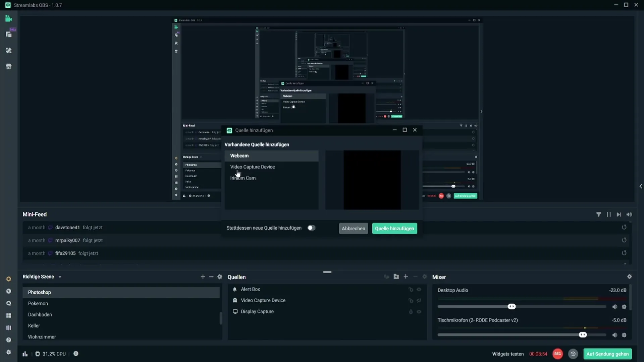Select the Photoshop scene
The width and height of the screenshot is (644, 362).
121,292
